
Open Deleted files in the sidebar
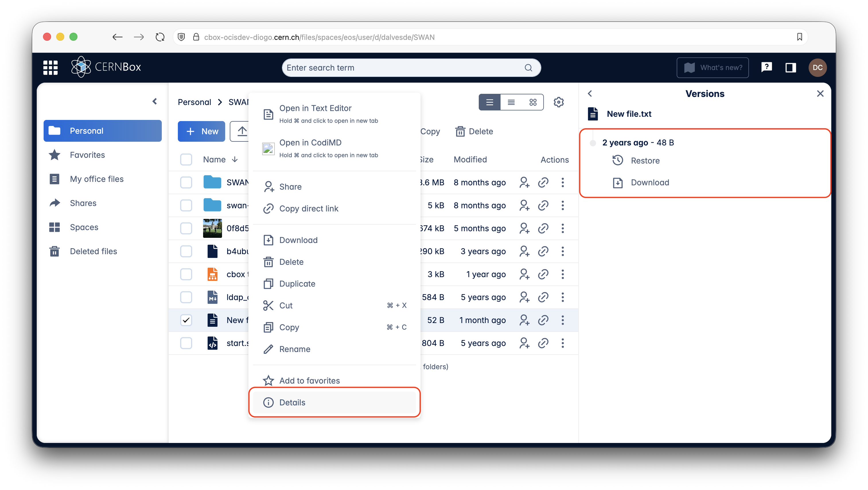[93, 251]
